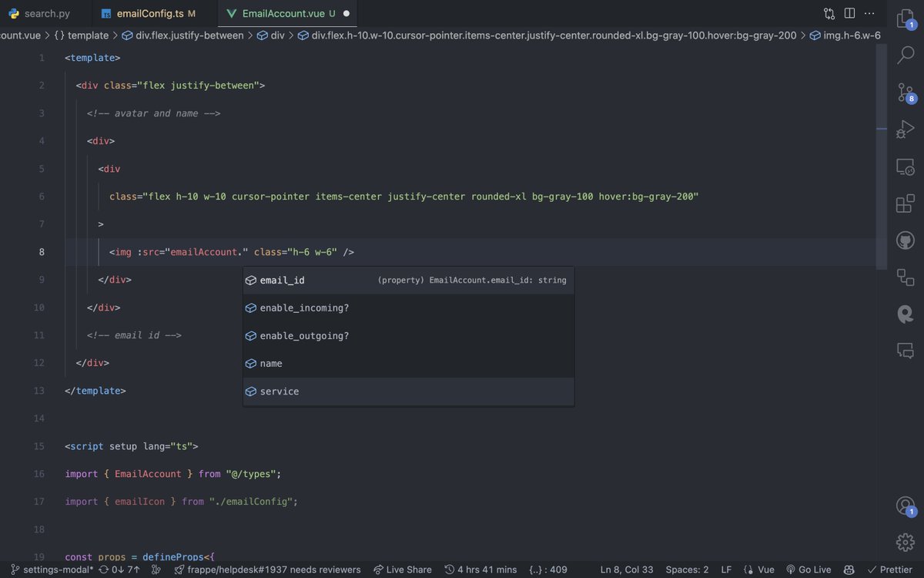Click unsaved dot on EmailAccount.vue tab
The image size is (924, 578).
tap(346, 14)
